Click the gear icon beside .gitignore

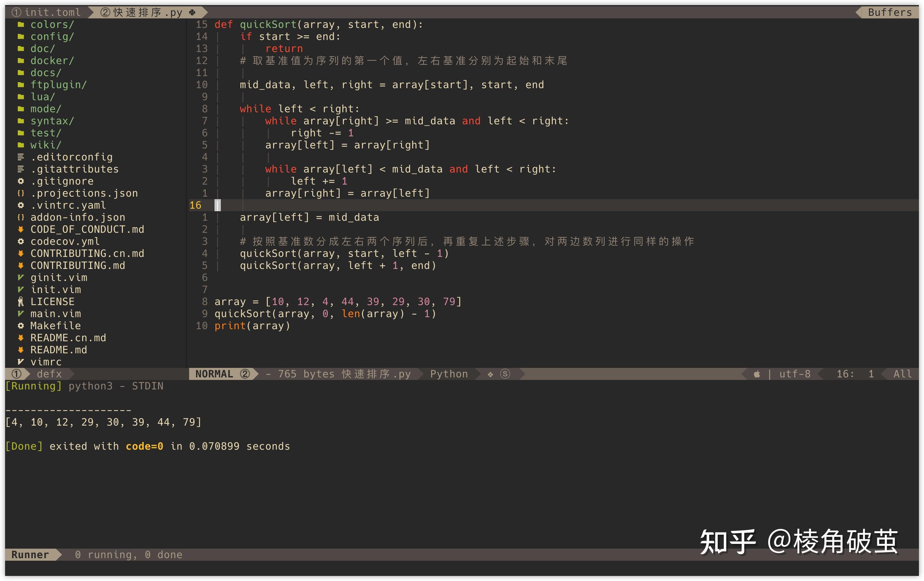click(x=21, y=181)
